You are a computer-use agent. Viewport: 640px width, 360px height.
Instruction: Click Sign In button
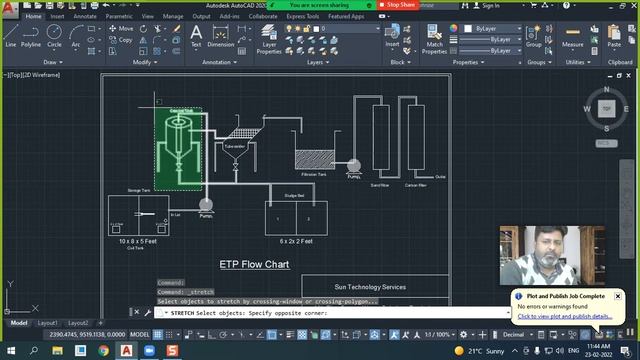[x=487, y=5]
